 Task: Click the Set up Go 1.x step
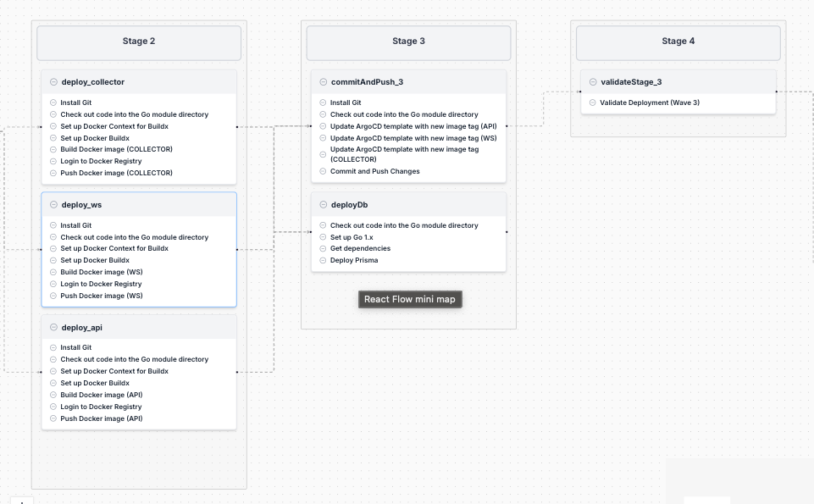[x=352, y=237]
